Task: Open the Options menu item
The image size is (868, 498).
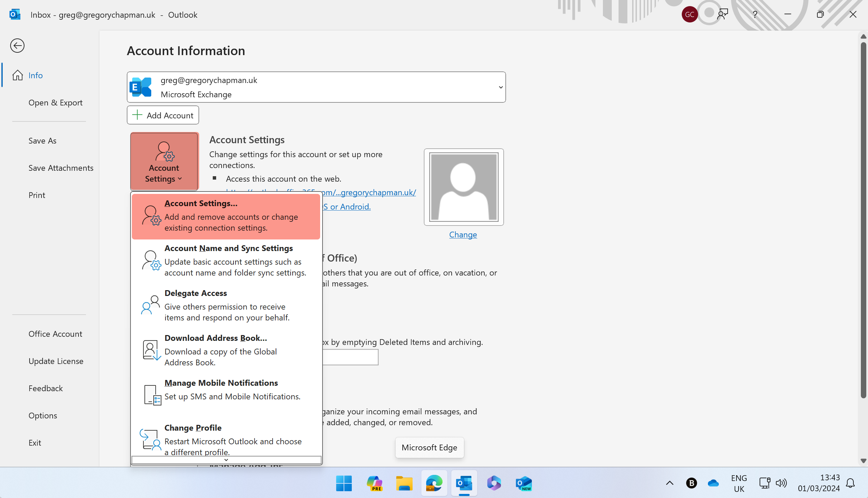Action: (43, 416)
